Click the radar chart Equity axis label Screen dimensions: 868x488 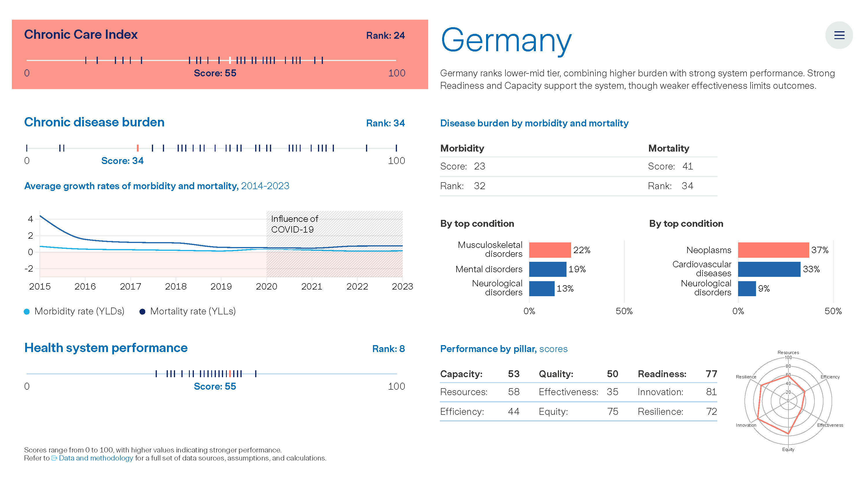[788, 450]
